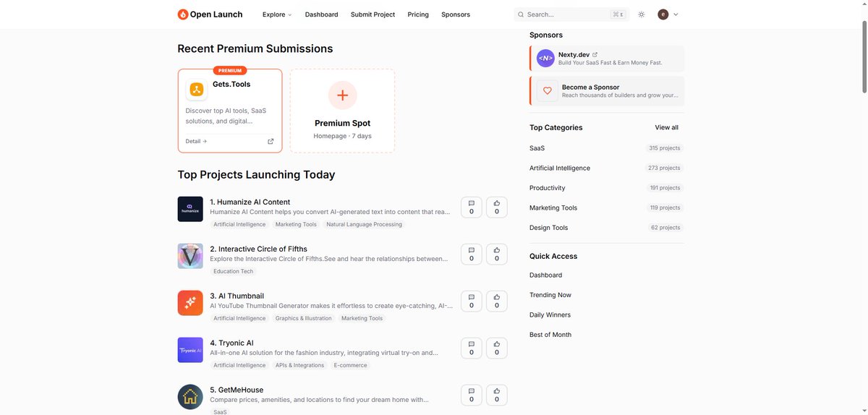Upvote Humanize AI Content

tap(497, 208)
